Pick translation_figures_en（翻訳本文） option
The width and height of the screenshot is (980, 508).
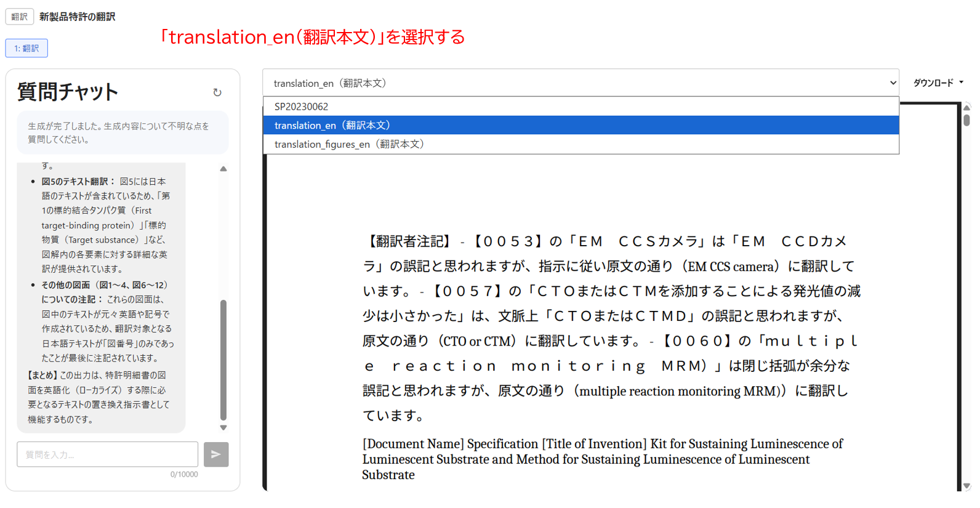click(x=580, y=144)
